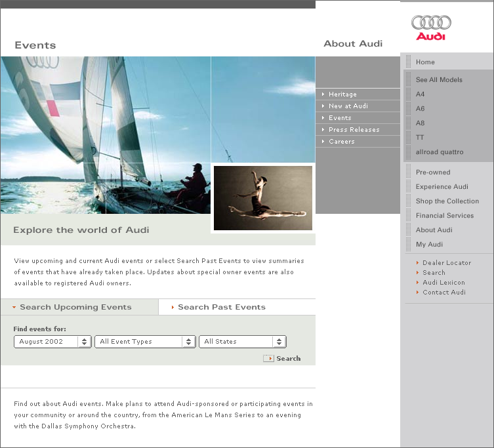Open About Audi in the sidebar
The width and height of the screenshot is (494, 448).
(434, 230)
